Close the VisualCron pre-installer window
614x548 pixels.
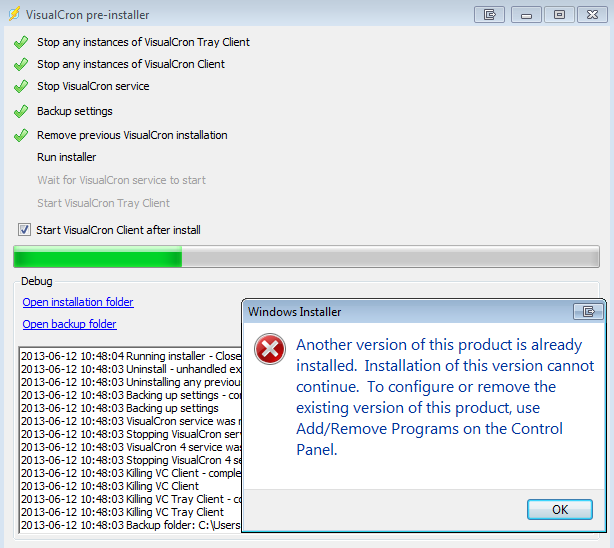coord(592,15)
